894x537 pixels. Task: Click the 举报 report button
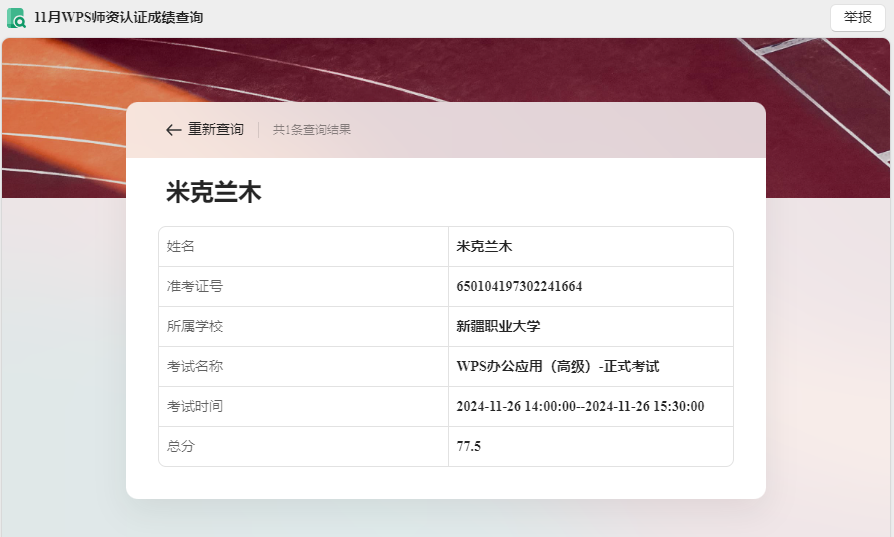point(858,18)
